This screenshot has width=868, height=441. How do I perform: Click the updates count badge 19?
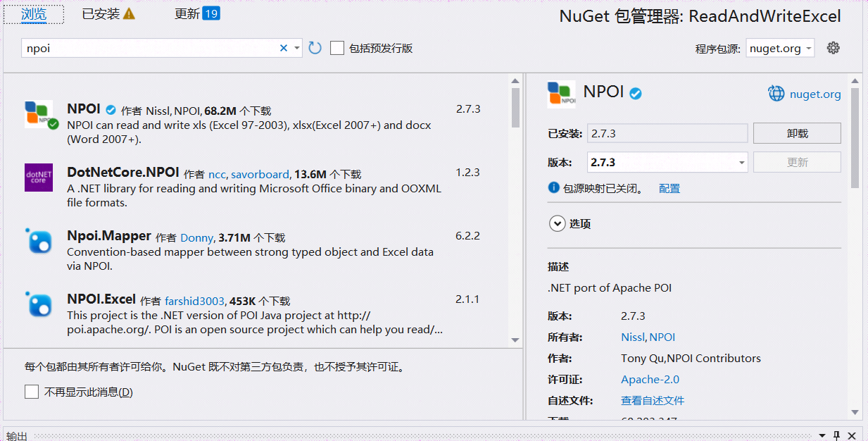tap(211, 13)
